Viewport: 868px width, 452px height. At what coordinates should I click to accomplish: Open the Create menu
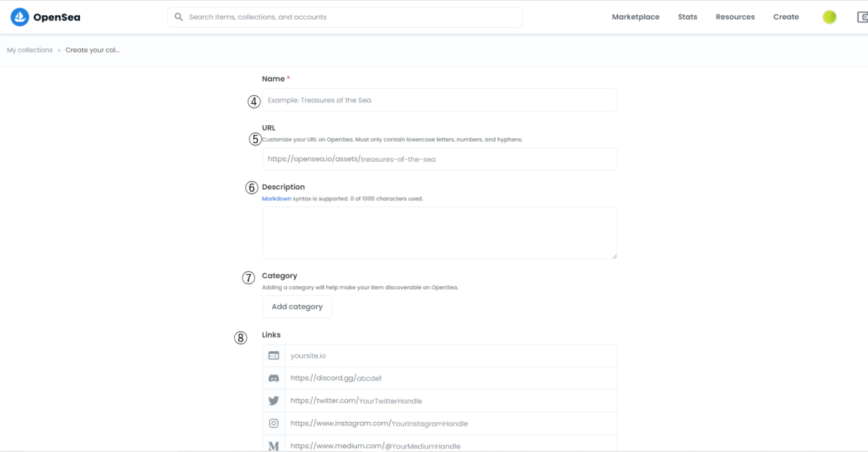pyautogui.click(x=786, y=17)
